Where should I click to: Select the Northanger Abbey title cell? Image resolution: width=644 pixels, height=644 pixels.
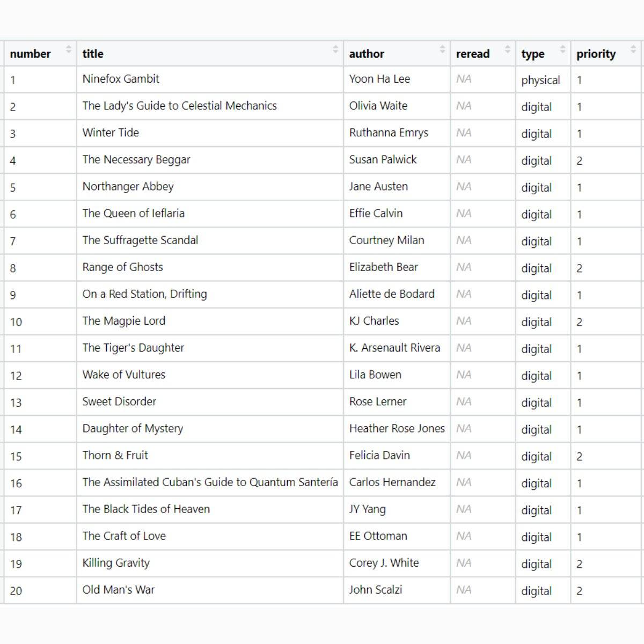click(128, 186)
